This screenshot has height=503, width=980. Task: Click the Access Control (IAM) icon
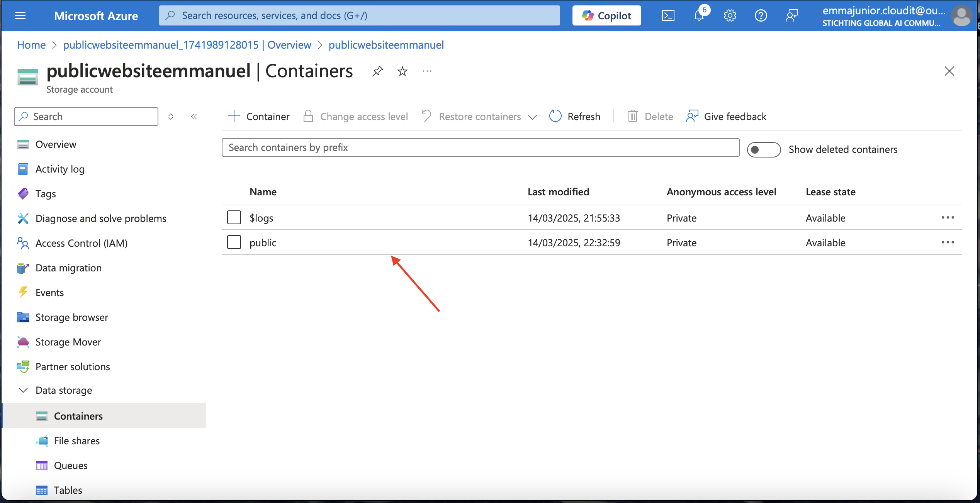[x=23, y=243]
